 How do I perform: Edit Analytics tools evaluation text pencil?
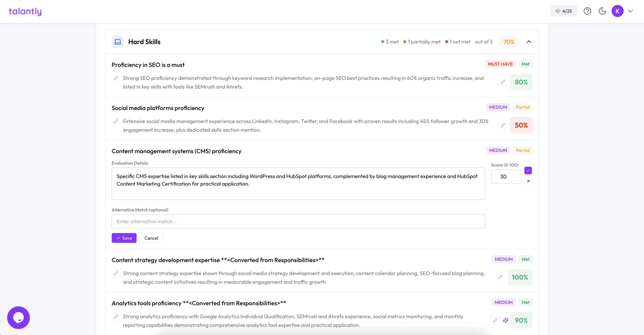116,316
